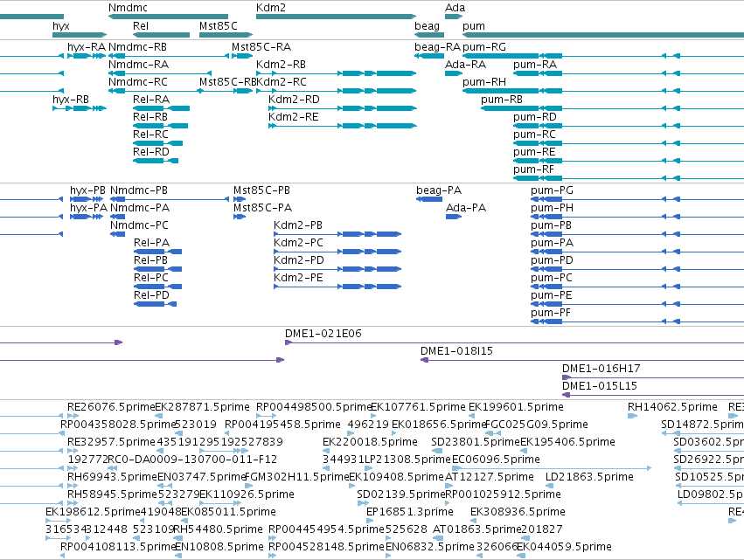Select the Ada gene feature
744x560 pixels.
454,17
